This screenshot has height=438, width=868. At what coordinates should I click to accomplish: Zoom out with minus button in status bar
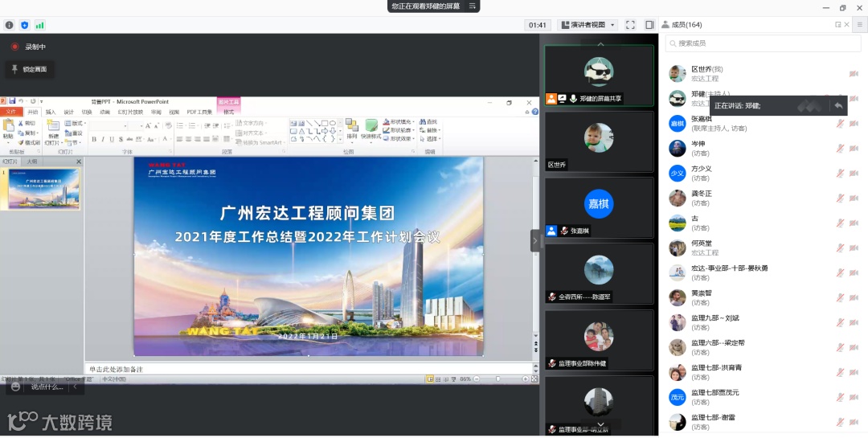coord(477,379)
